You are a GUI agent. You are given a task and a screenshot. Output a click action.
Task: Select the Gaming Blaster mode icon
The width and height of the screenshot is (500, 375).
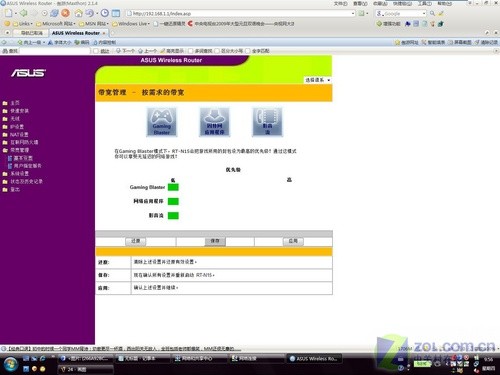point(162,122)
